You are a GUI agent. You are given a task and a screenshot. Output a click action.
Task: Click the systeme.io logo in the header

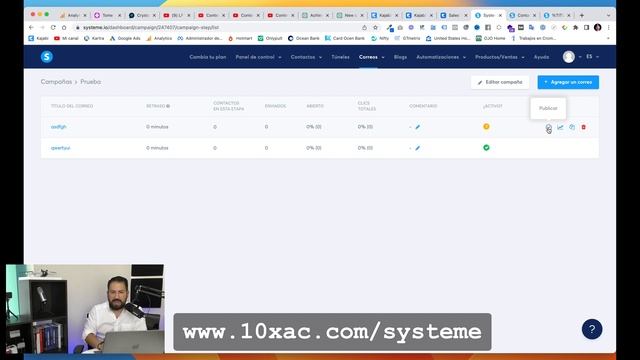(47, 57)
